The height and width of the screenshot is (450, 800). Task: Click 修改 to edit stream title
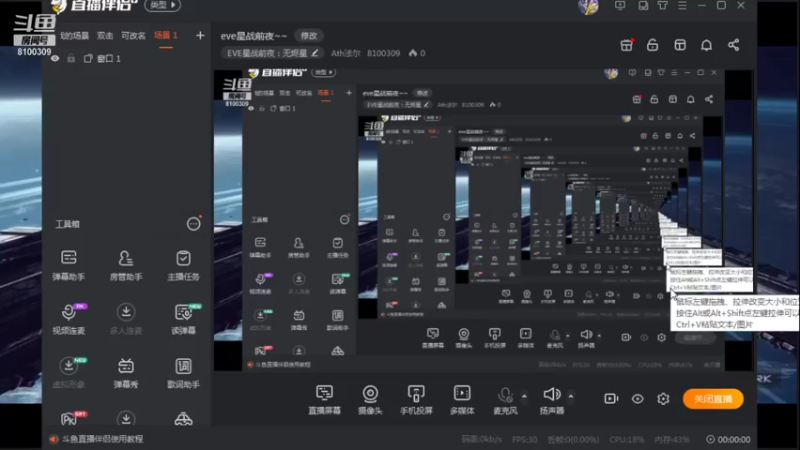309,36
